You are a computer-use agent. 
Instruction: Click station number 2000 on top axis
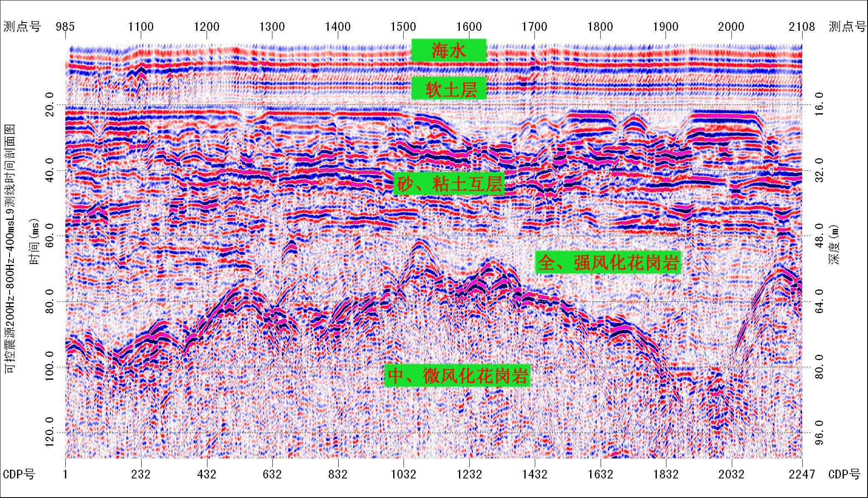tap(731, 27)
